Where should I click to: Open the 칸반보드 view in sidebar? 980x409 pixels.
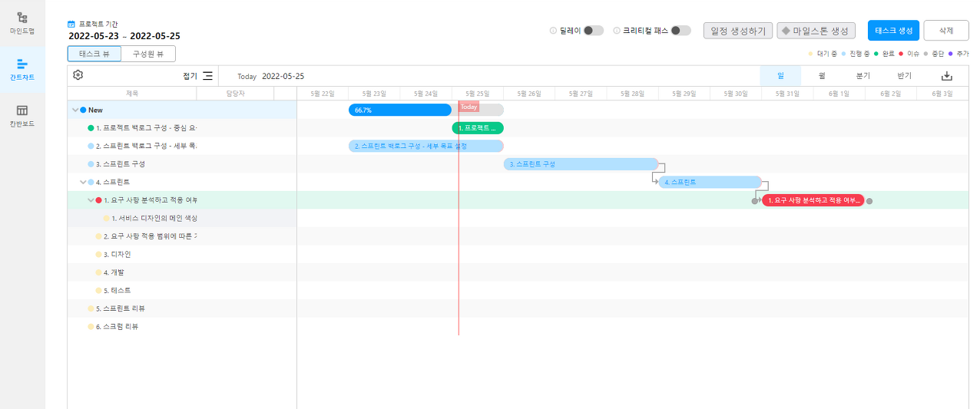[22, 116]
